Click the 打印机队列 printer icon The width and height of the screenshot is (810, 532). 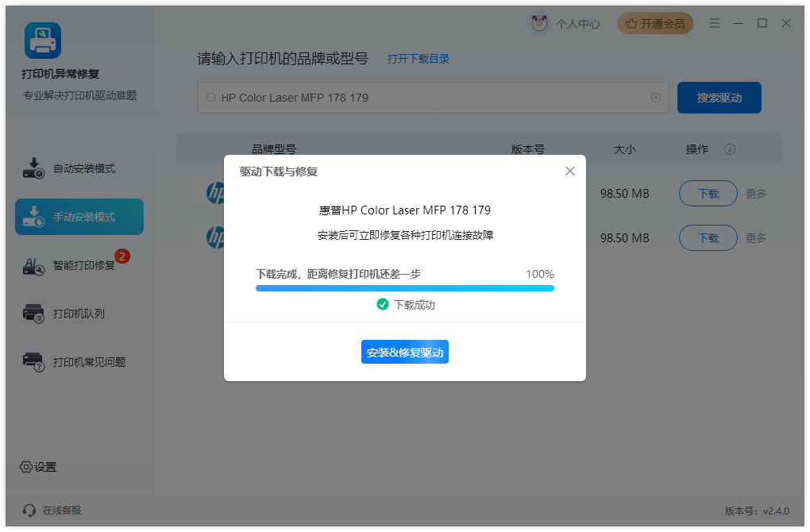[x=33, y=314]
